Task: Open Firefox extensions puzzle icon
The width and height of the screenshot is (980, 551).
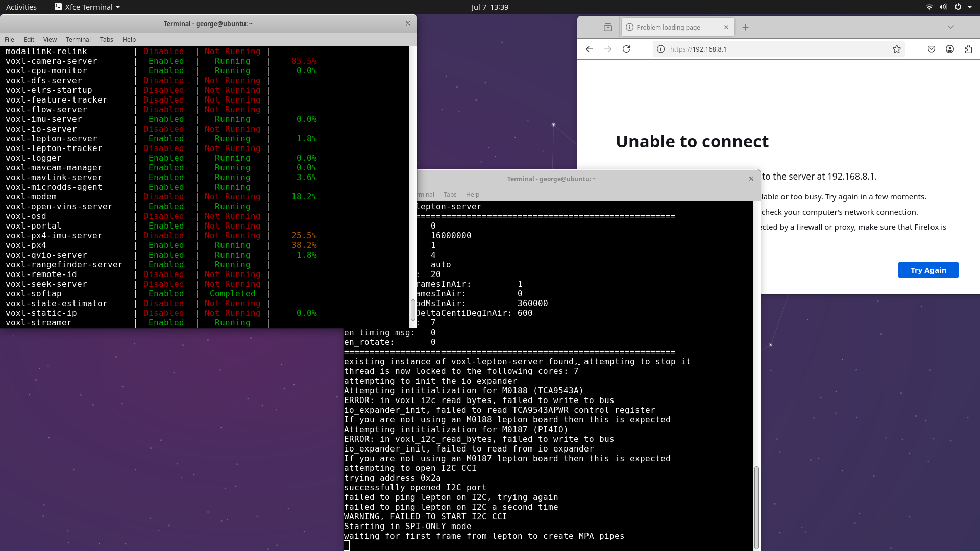Action: tap(968, 49)
